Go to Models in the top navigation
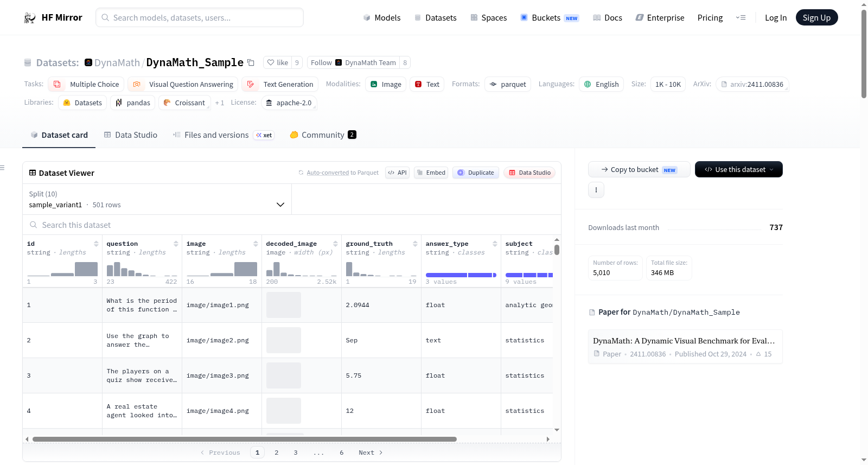868x465 pixels. click(x=382, y=17)
